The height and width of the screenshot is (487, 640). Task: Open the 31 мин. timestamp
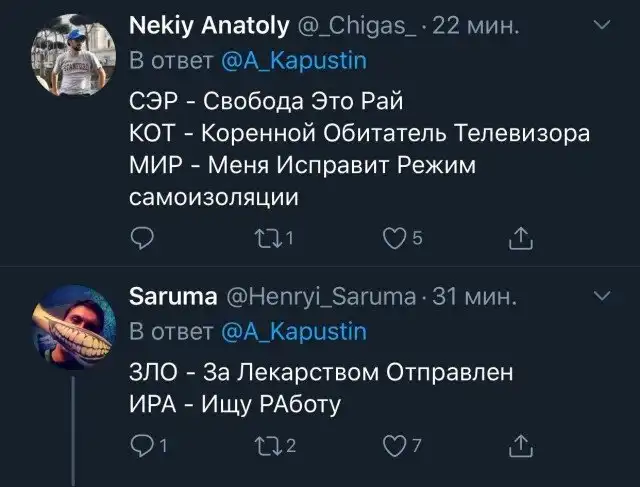click(x=478, y=298)
